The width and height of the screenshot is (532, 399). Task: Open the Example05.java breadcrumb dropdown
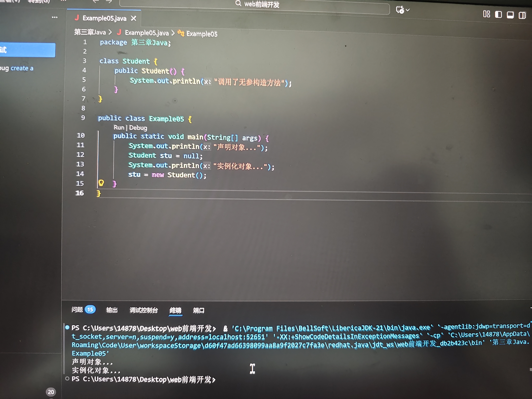(x=147, y=33)
